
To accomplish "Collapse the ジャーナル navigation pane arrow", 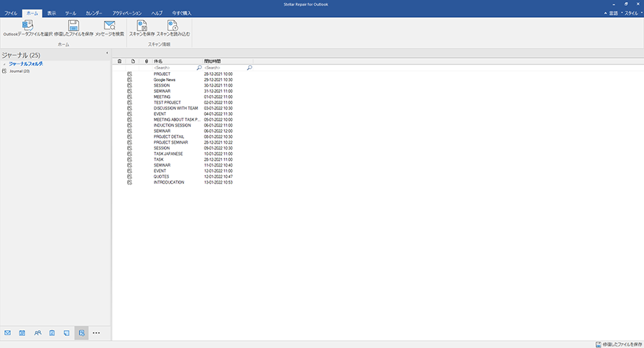I will point(107,53).
